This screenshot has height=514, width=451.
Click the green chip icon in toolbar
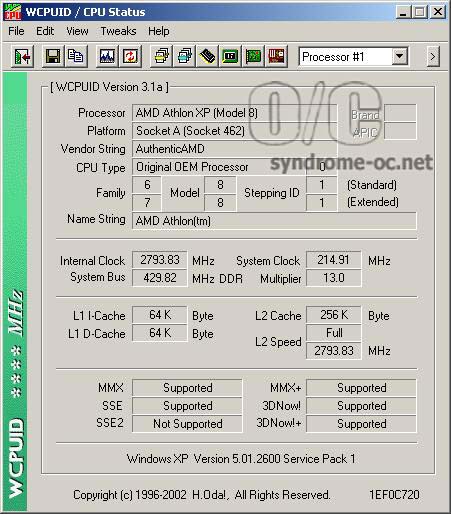pyautogui.click(x=230, y=56)
